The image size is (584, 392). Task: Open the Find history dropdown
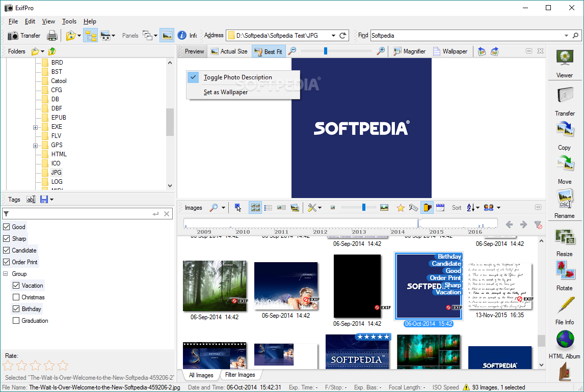coord(566,36)
